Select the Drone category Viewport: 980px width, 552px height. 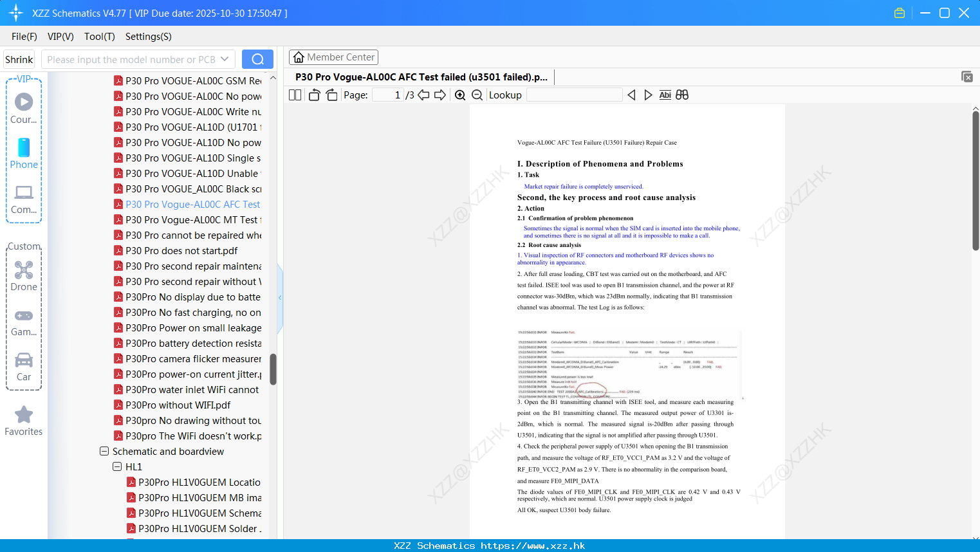tap(24, 277)
